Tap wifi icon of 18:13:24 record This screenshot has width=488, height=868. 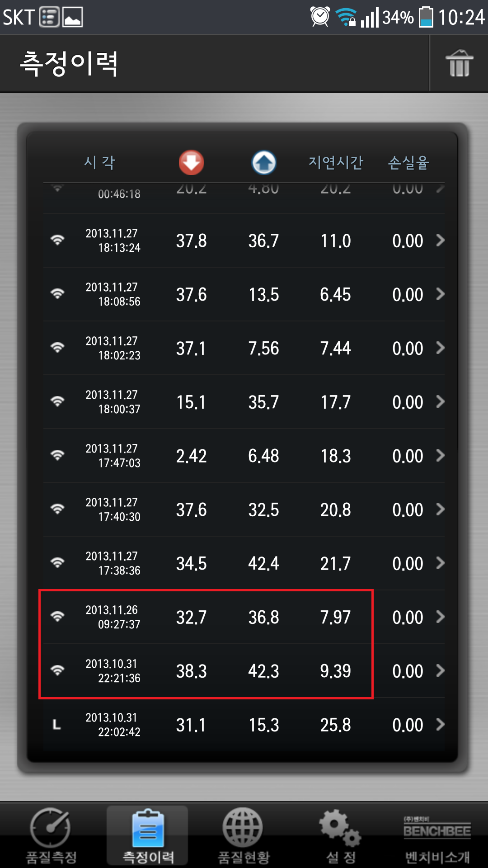(57, 240)
